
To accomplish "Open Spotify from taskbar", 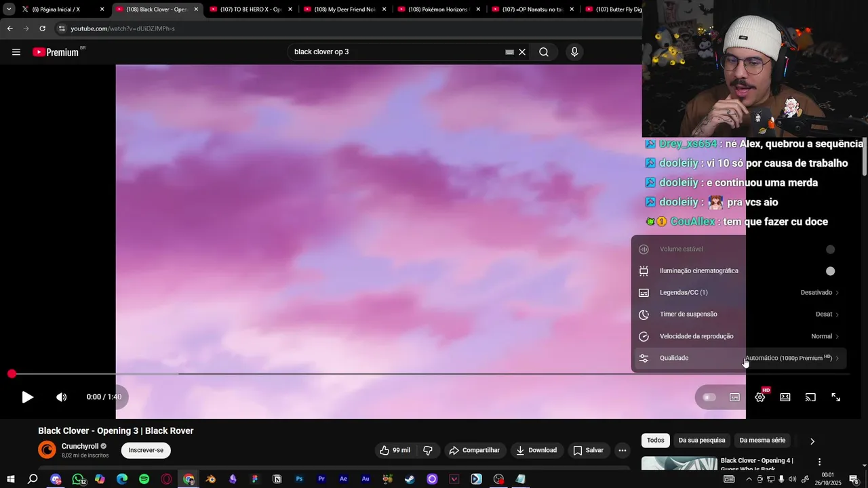I will pos(144,479).
